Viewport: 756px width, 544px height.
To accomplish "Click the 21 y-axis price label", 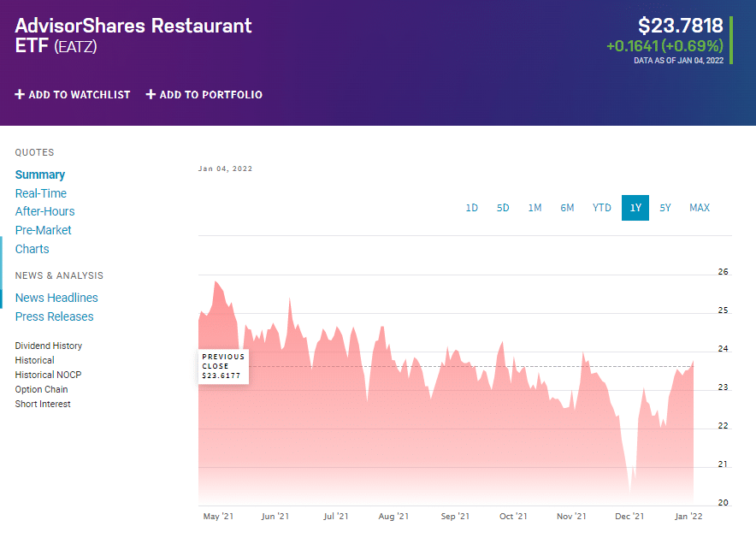I will tap(723, 464).
